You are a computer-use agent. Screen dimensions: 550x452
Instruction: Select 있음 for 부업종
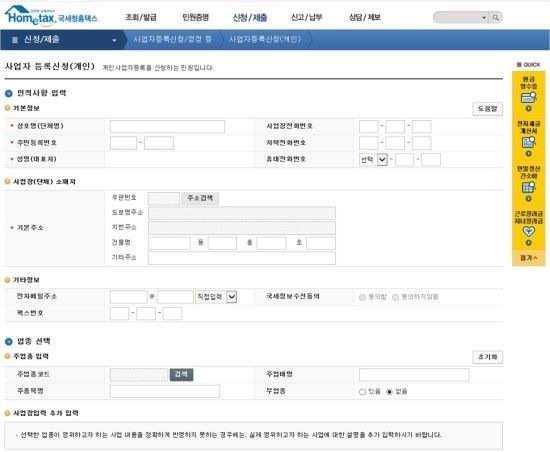point(362,392)
